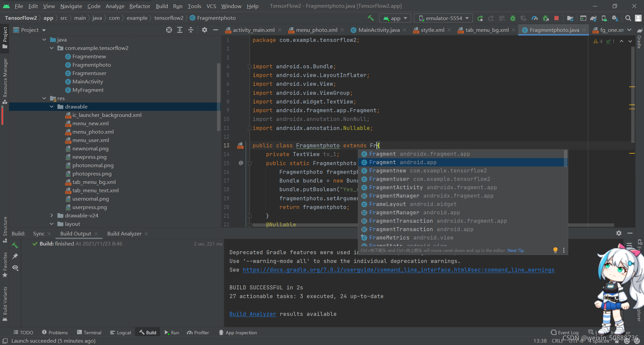Select MyFragment class in project tree
This screenshot has width=644, height=345.
point(88,90)
